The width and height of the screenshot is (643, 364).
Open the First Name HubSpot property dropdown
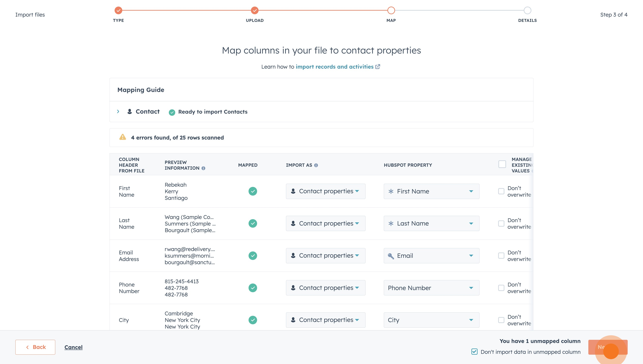[431, 191]
